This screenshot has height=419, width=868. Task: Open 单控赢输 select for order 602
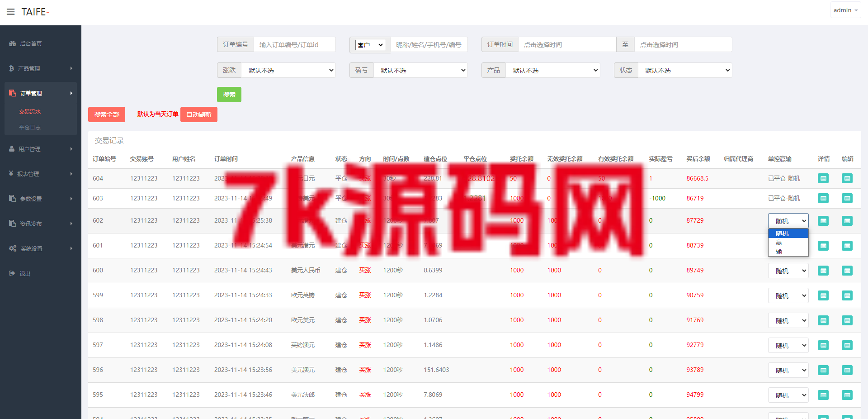coord(788,221)
